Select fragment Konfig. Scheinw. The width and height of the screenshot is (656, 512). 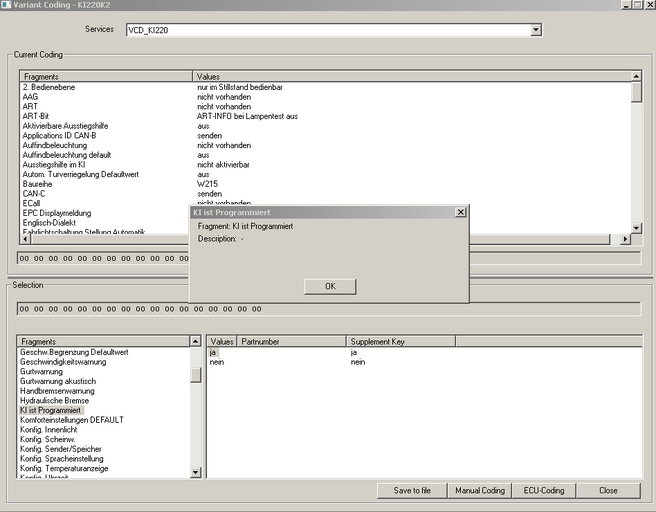click(x=48, y=439)
